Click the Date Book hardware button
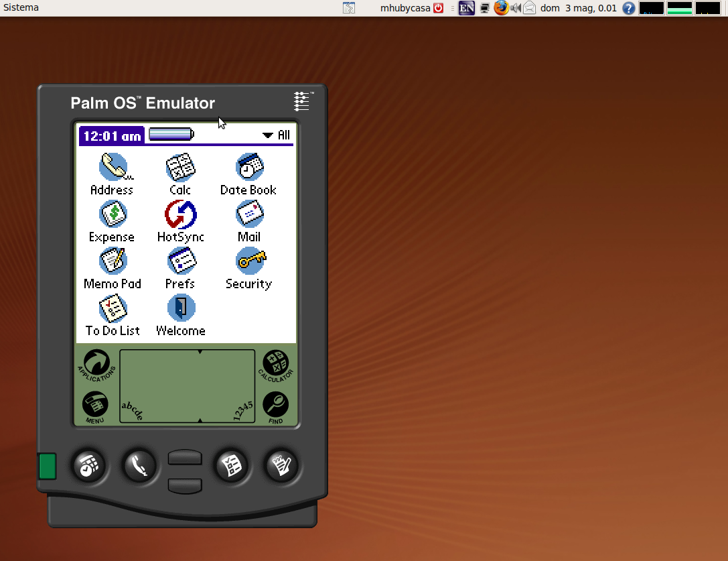Viewport: 728px width, 561px height. (89, 465)
